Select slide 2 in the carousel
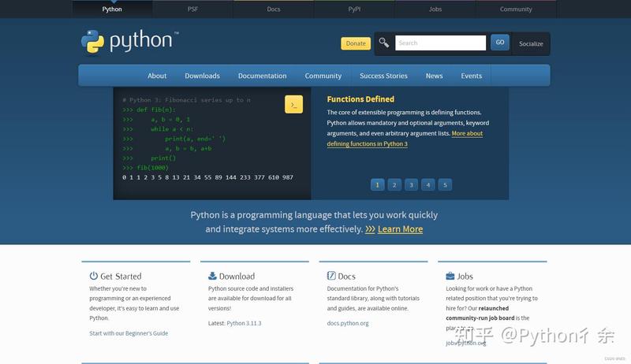The width and height of the screenshot is (631, 364). (x=394, y=185)
